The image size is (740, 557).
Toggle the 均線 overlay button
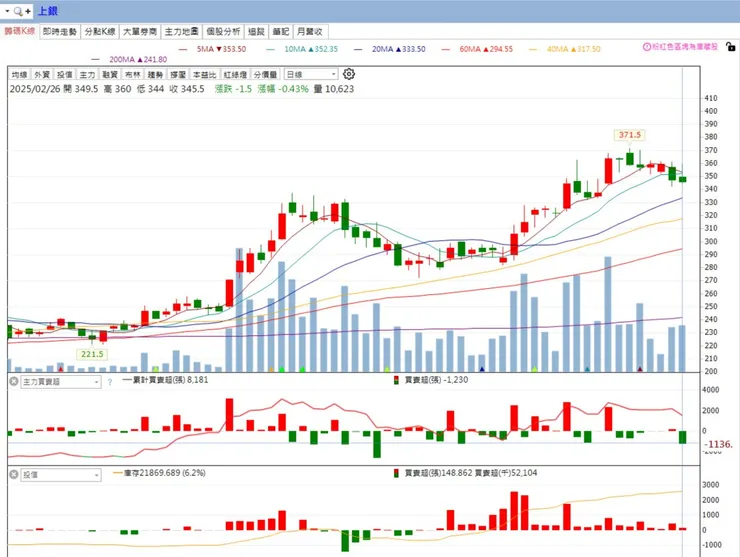pyautogui.click(x=19, y=75)
